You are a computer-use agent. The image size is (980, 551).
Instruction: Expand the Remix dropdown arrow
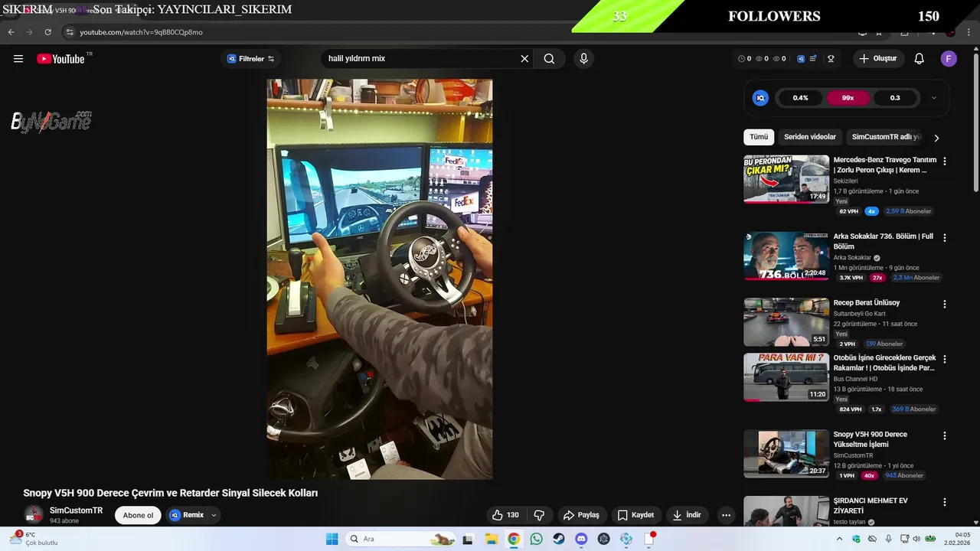coord(214,515)
